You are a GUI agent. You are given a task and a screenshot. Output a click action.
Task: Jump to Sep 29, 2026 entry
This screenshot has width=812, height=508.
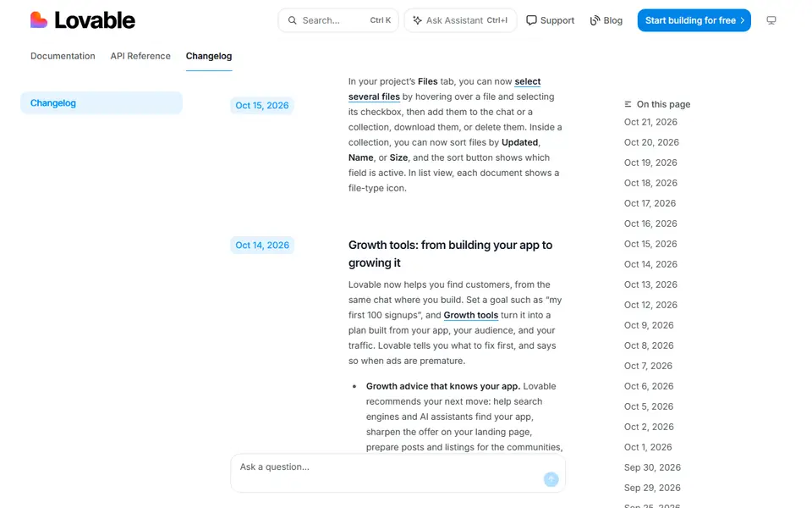(x=652, y=488)
